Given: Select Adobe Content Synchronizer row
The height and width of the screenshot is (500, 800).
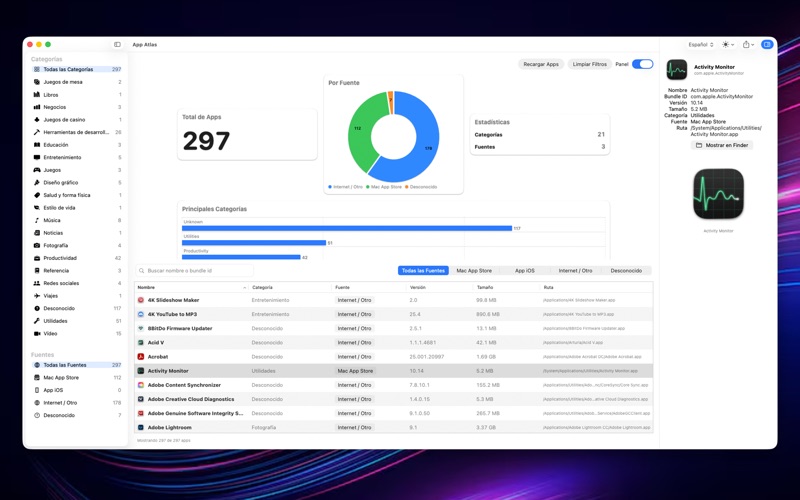Looking at the screenshot, I should (393, 385).
